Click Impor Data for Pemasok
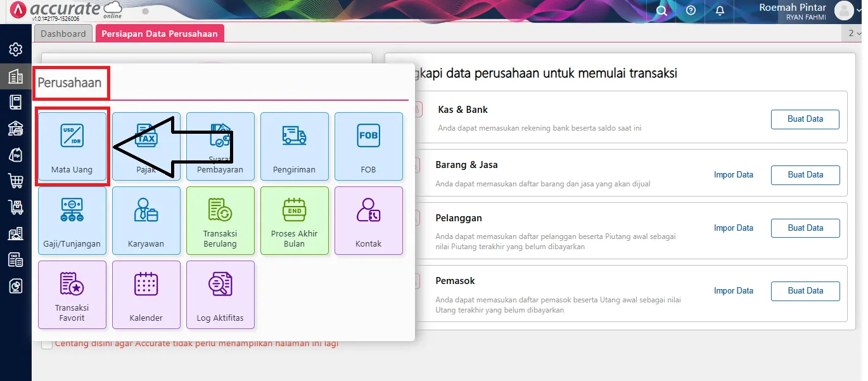 (734, 291)
